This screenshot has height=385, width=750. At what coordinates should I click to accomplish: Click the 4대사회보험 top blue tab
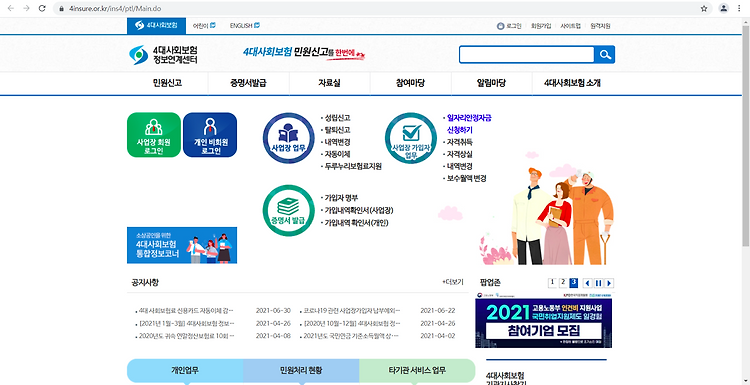156,26
